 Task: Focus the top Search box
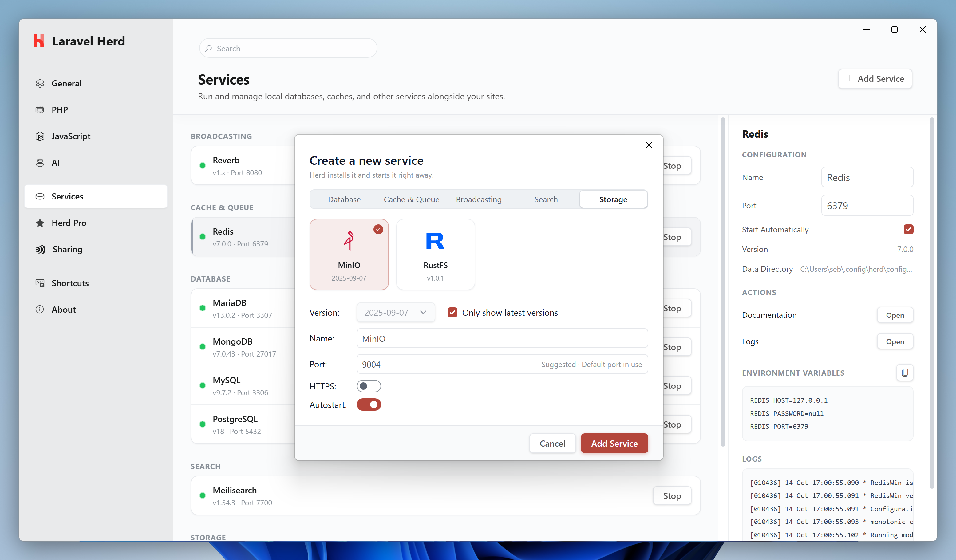[x=288, y=48]
